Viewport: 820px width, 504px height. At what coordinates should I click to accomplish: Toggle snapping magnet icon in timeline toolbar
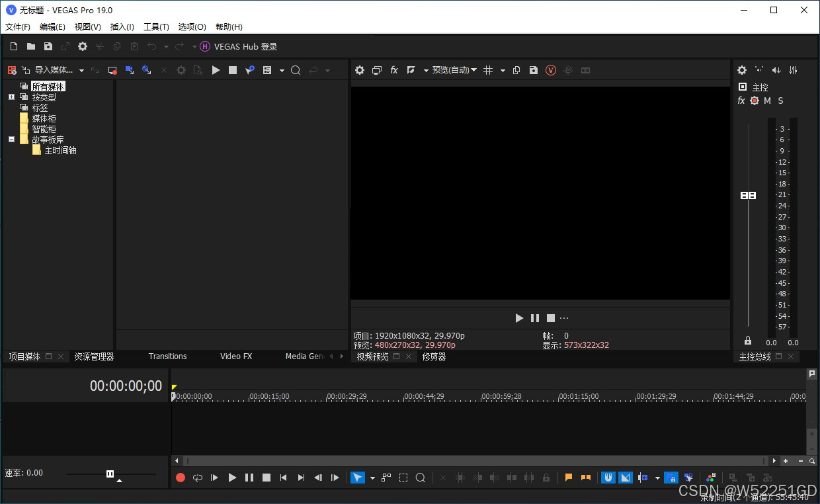click(608, 478)
